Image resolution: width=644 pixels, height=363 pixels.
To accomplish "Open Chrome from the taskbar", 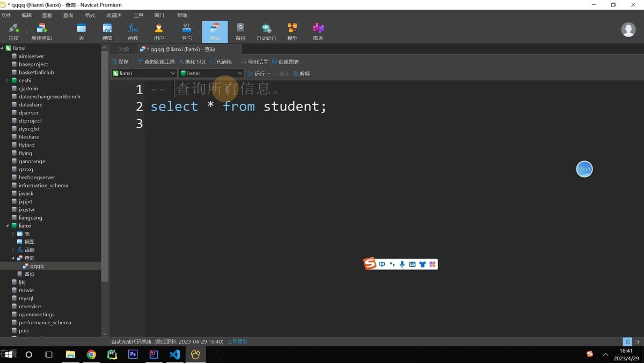I will (x=91, y=354).
